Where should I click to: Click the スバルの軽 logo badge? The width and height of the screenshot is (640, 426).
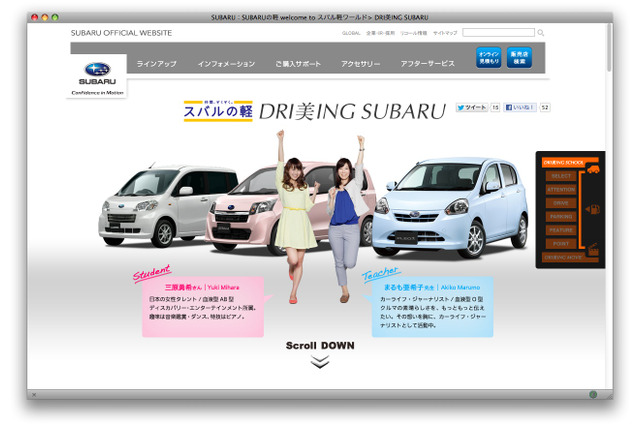coord(218,111)
